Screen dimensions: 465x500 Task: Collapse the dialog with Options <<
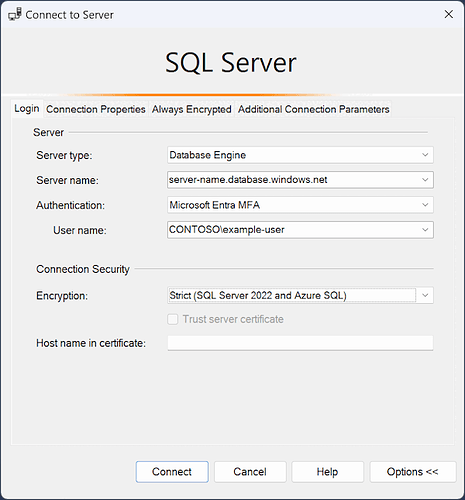point(413,472)
